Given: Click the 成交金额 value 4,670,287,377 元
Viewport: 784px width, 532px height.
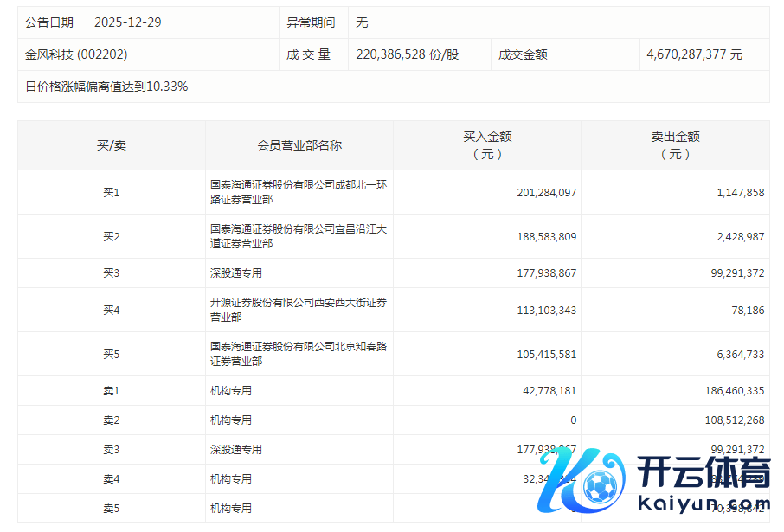Looking at the screenshot, I should click(694, 54).
